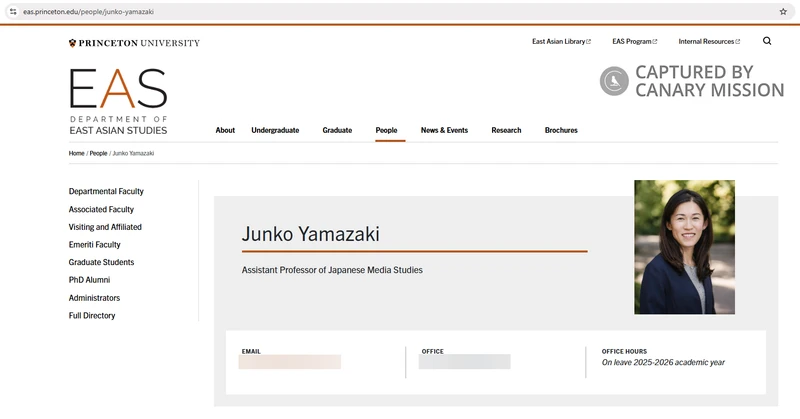Open the Graduate menu

point(337,130)
